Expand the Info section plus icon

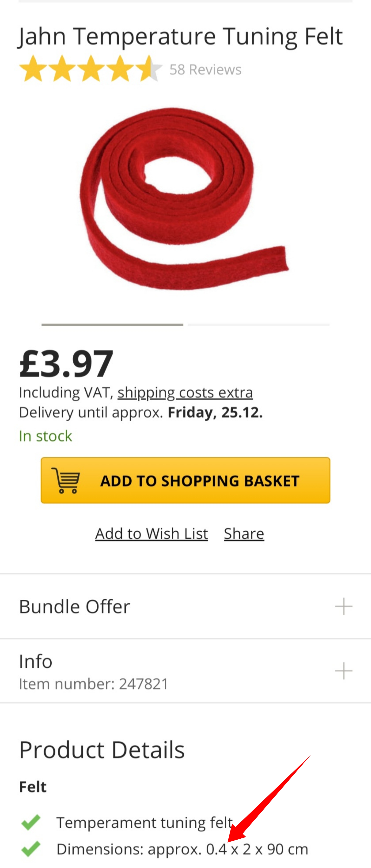[343, 671]
